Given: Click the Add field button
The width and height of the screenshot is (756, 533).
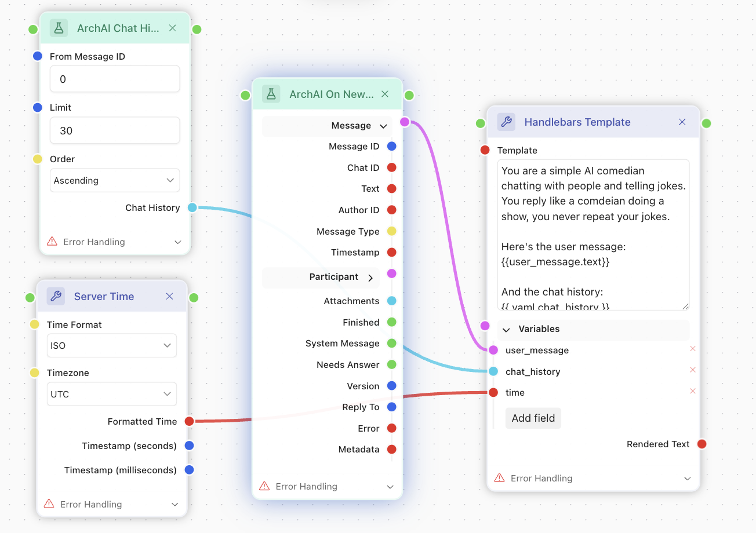Looking at the screenshot, I should click(533, 418).
